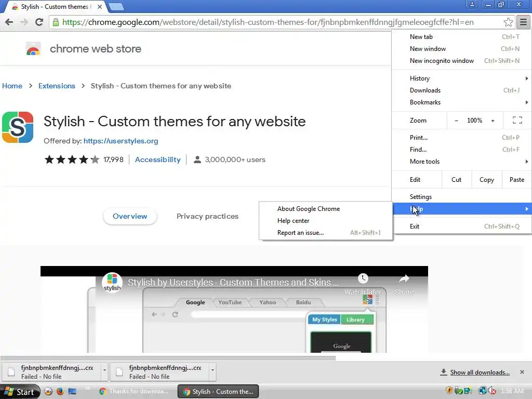Select Report an issue... in submenu
Screen dimensions: 532x399
(326, 233)
